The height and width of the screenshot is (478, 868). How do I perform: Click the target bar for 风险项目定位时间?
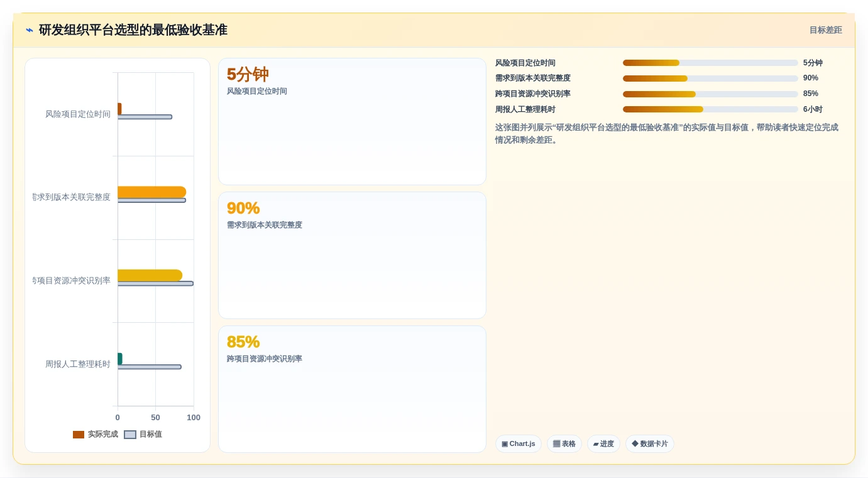tap(145, 117)
